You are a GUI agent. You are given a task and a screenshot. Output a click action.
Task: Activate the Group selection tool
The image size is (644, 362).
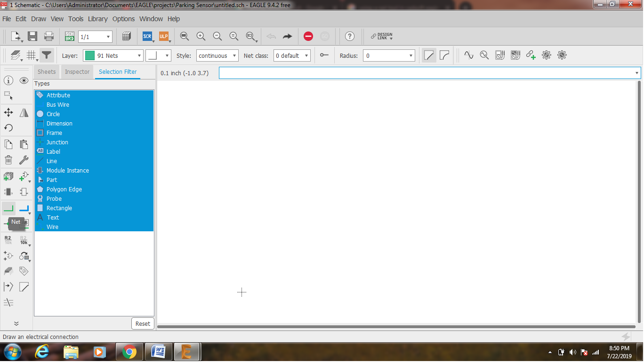8,95
